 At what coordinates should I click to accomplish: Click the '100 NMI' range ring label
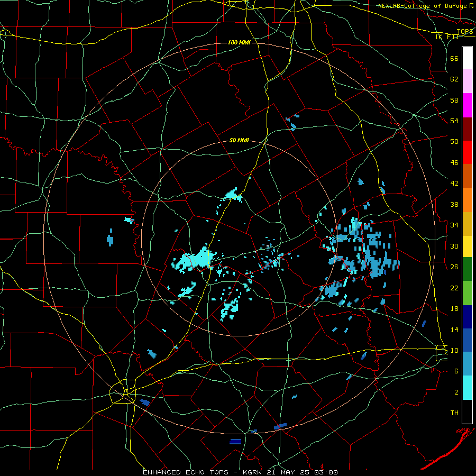point(239,42)
